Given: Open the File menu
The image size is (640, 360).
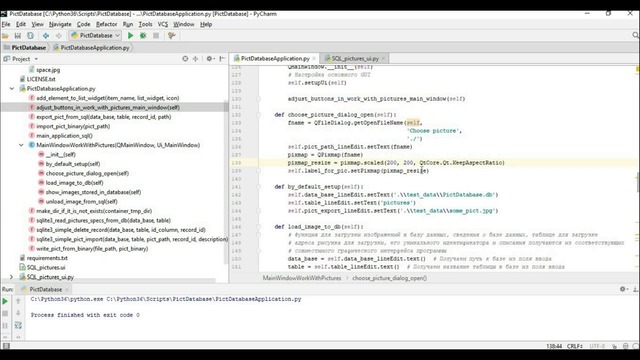Looking at the screenshot, I should click(6, 24).
